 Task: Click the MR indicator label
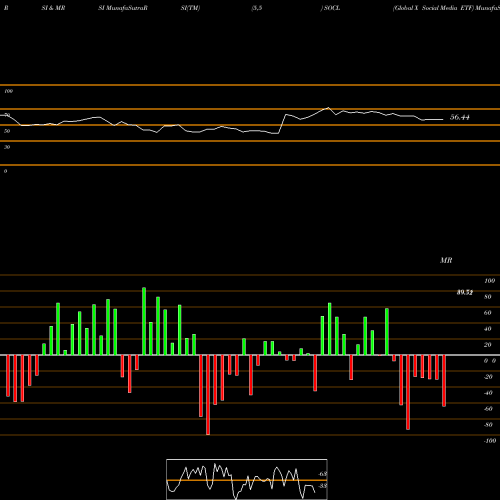446,260
